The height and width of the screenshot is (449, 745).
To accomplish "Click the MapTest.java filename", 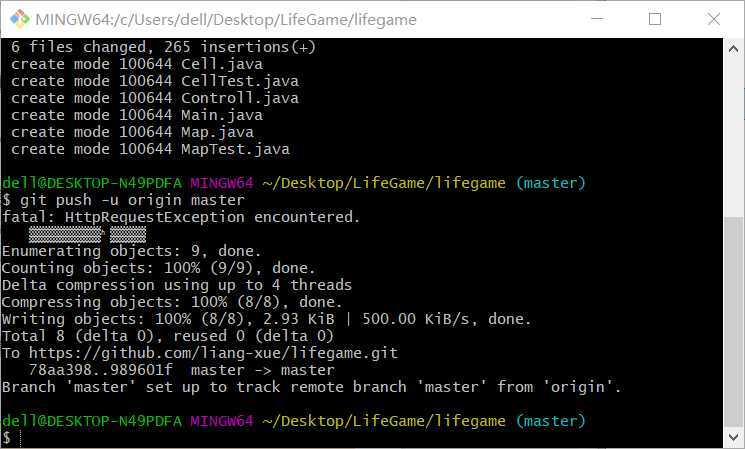I will coord(235,149).
